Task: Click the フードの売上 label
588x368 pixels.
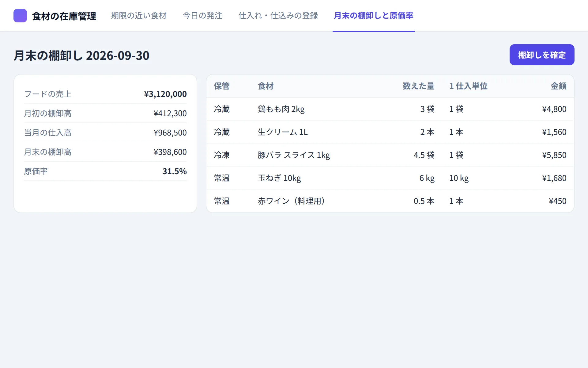Action: [48, 94]
